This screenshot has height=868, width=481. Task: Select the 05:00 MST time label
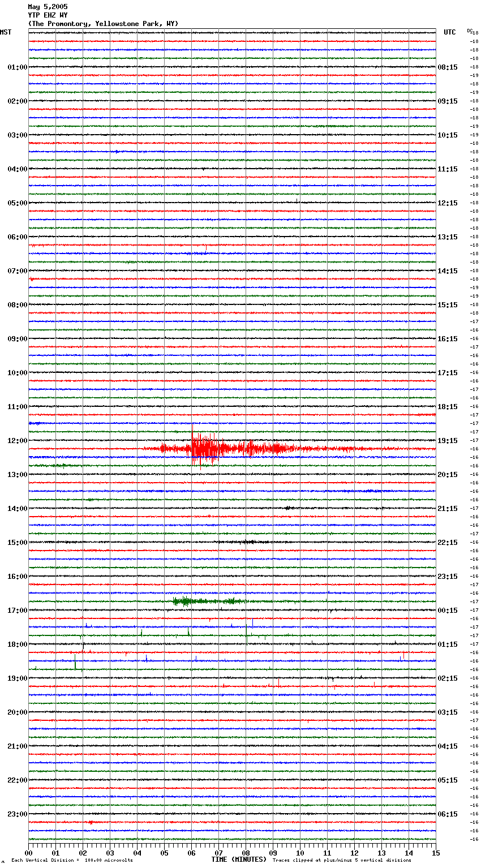tap(18, 203)
